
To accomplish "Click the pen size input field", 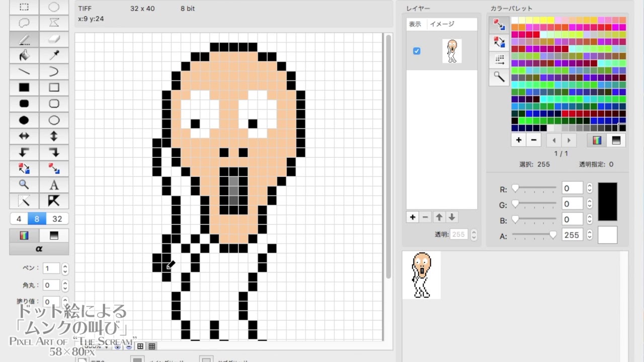I will 51,268.
